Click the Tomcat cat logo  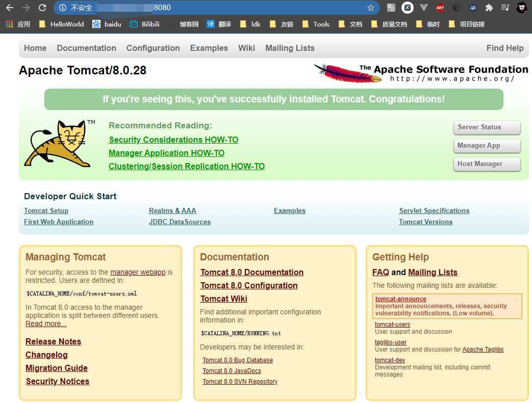pyautogui.click(x=59, y=144)
